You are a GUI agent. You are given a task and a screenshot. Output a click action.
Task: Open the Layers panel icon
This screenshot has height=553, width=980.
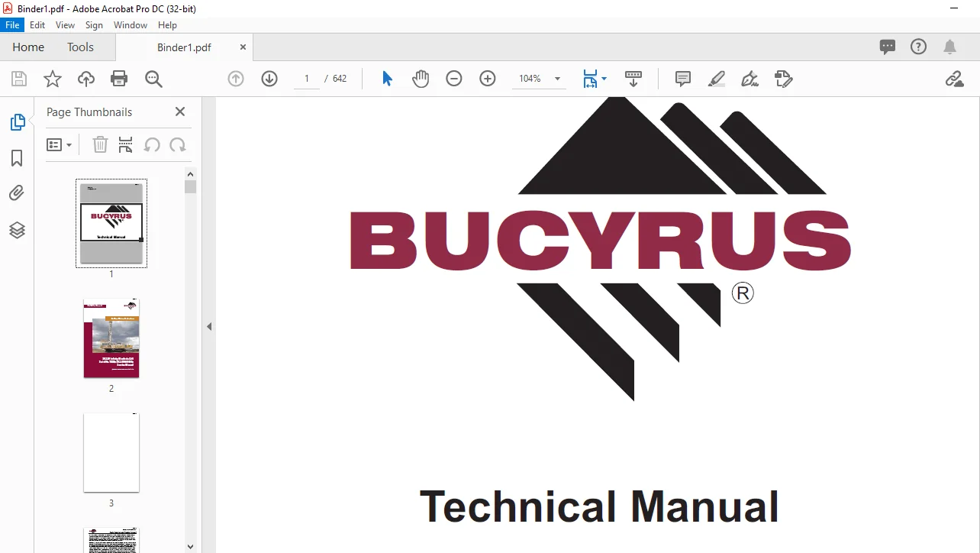[x=17, y=230]
